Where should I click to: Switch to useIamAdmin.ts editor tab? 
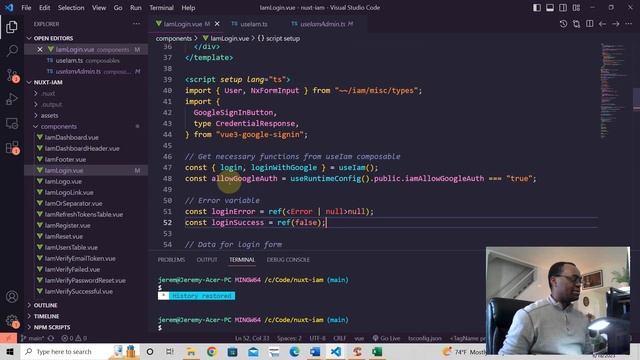click(x=322, y=24)
